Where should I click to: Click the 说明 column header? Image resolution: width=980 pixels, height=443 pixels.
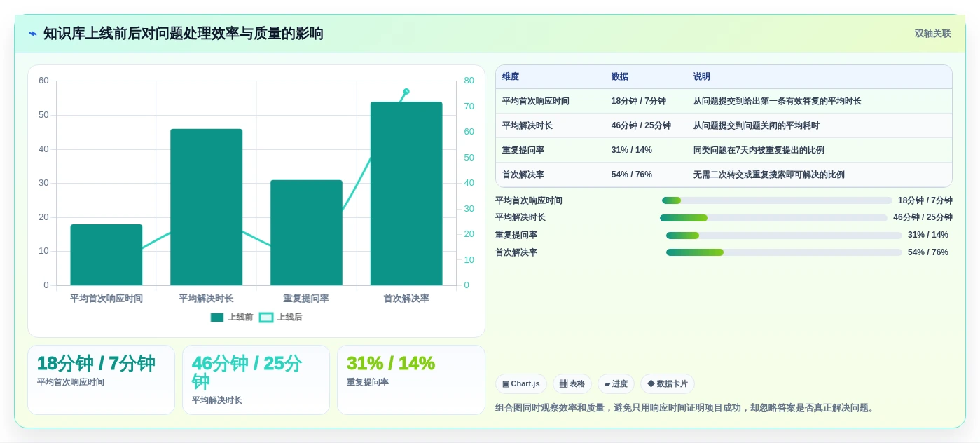(702, 76)
